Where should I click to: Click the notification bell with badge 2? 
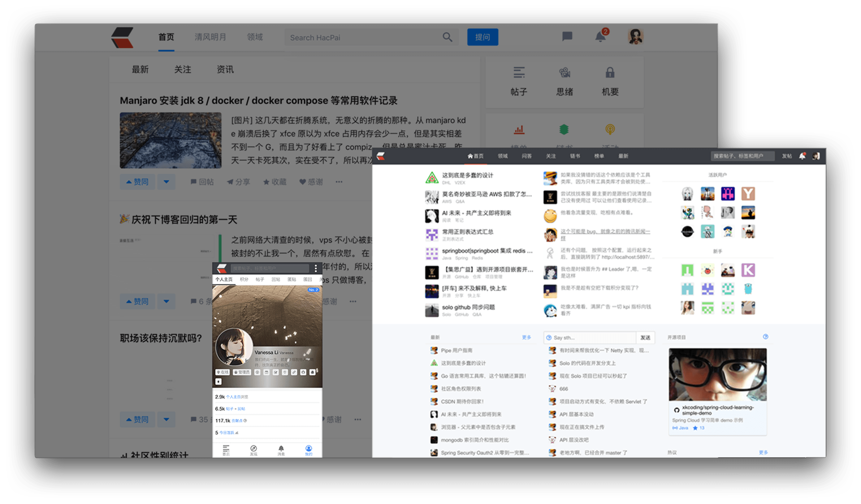click(x=600, y=36)
